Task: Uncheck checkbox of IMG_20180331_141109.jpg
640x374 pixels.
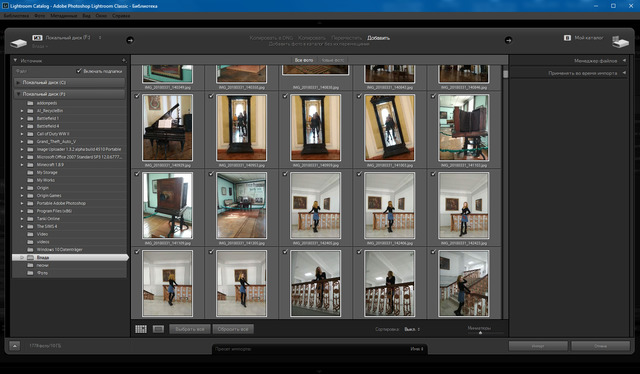Action: (137, 174)
